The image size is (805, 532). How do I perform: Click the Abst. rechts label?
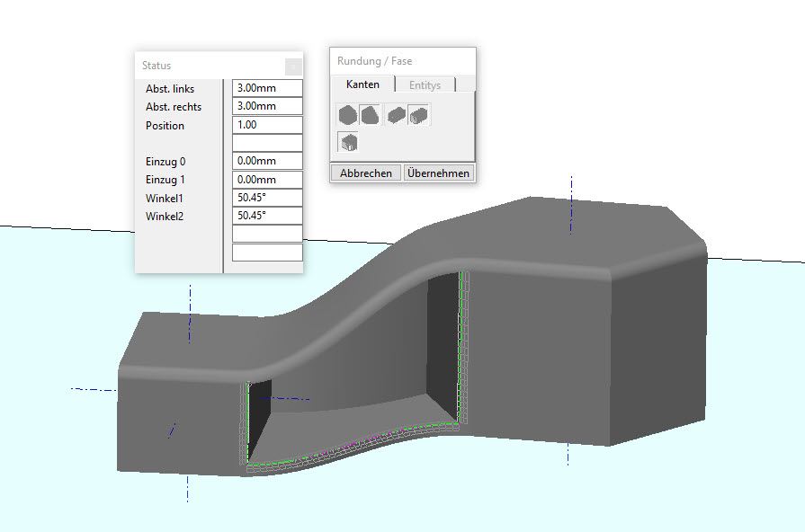pos(174,107)
